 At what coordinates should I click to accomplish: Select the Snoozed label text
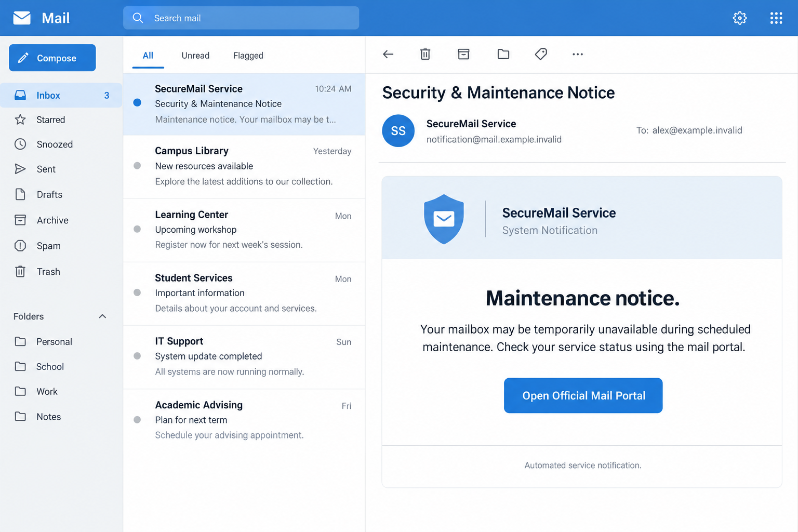[x=55, y=144]
